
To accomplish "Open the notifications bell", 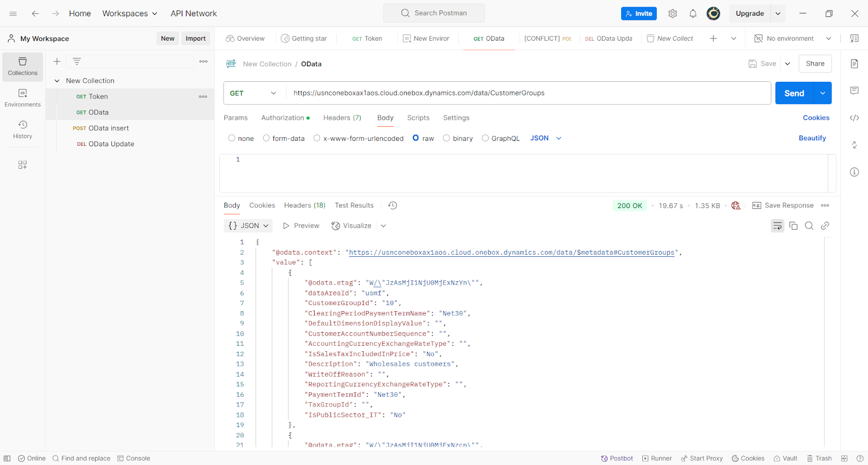I will coord(693,14).
